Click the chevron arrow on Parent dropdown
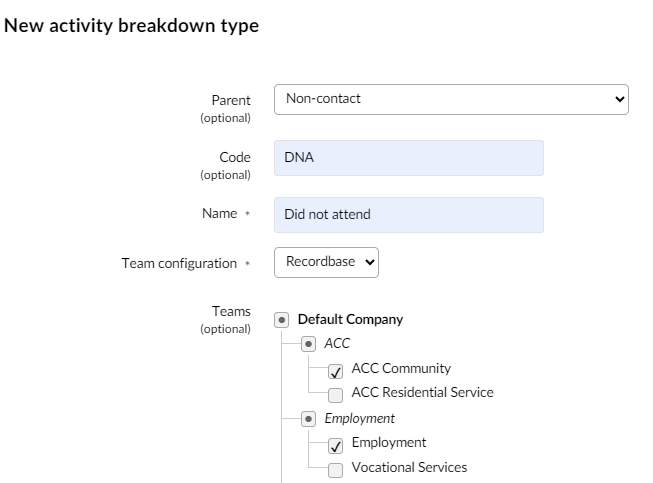This screenshot has height=483, width=653. pos(619,100)
